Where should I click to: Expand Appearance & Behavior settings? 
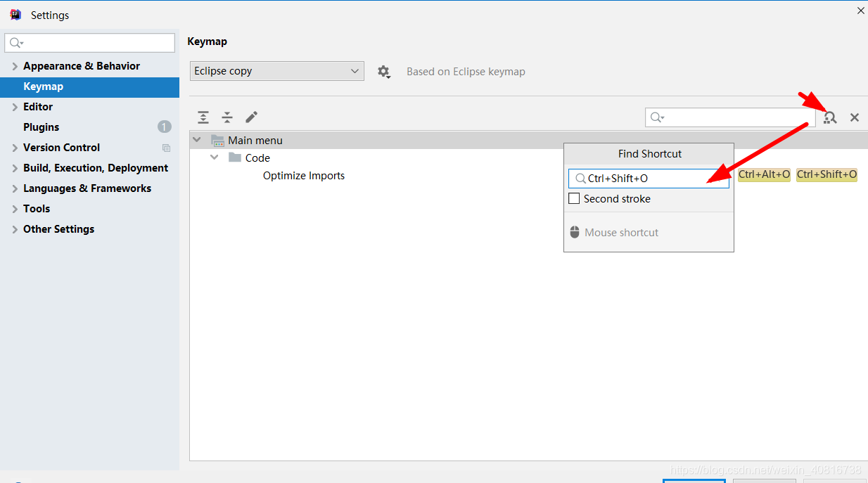click(15, 66)
